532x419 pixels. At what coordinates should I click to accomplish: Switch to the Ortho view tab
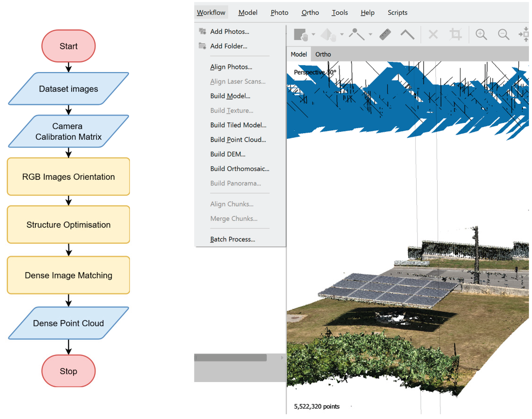pos(323,54)
